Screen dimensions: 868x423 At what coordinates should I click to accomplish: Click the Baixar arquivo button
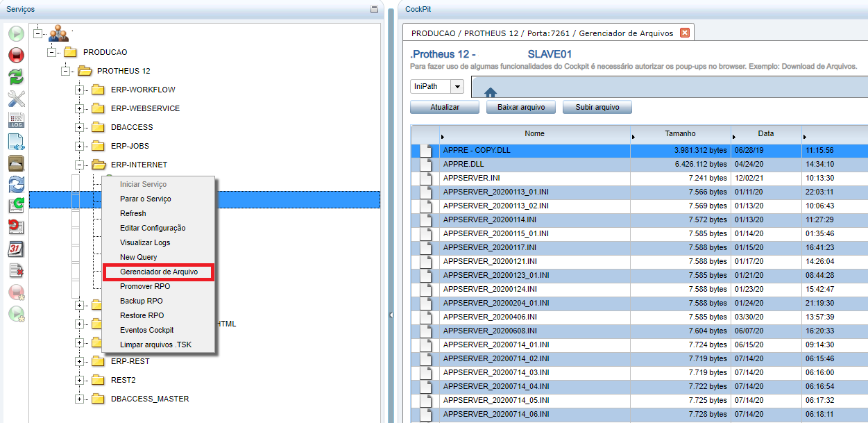click(x=521, y=108)
